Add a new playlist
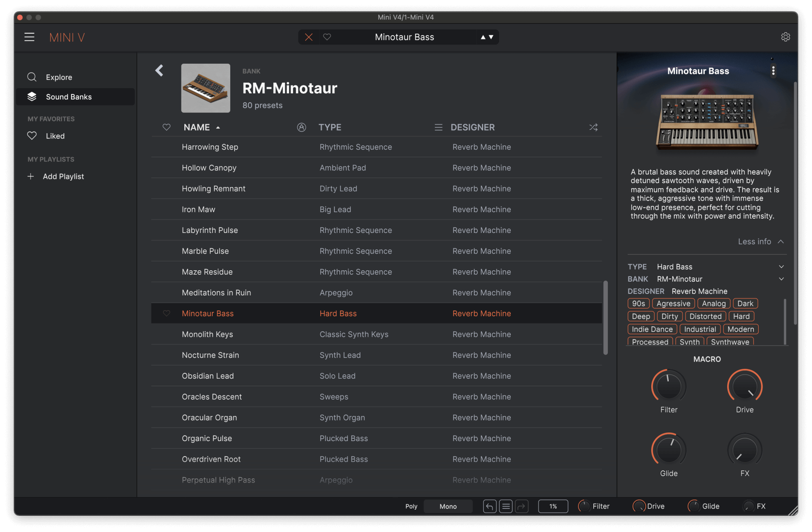 click(x=63, y=176)
